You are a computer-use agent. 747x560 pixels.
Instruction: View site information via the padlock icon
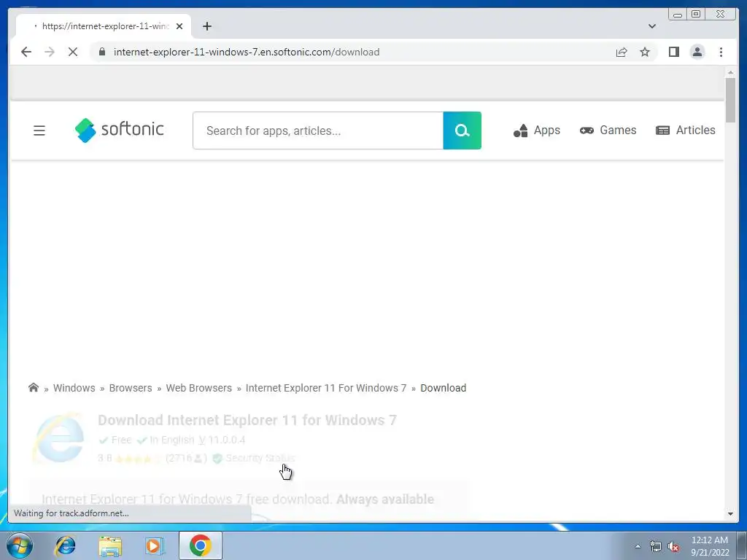coord(102,52)
